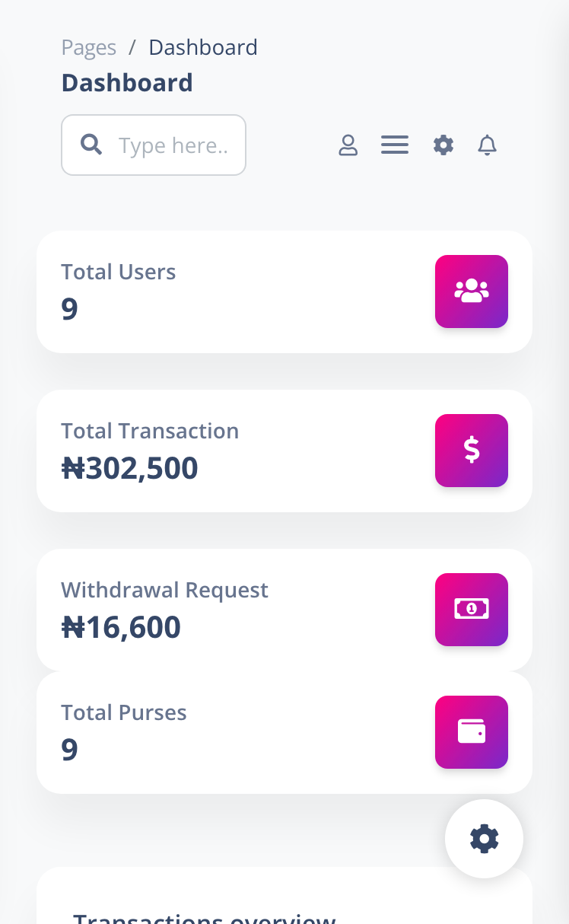Image resolution: width=569 pixels, height=924 pixels.
Task: Click the Total Purses card label
Action: point(124,712)
